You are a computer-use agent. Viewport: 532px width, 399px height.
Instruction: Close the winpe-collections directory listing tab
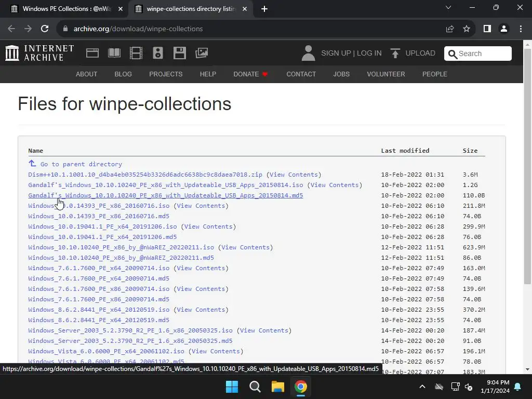245,9
